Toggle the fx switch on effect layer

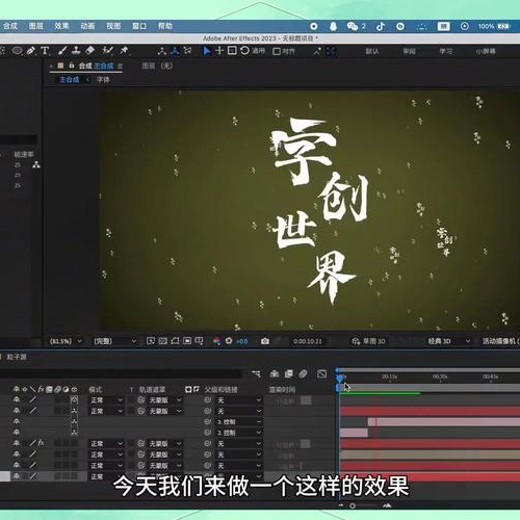(41, 443)
